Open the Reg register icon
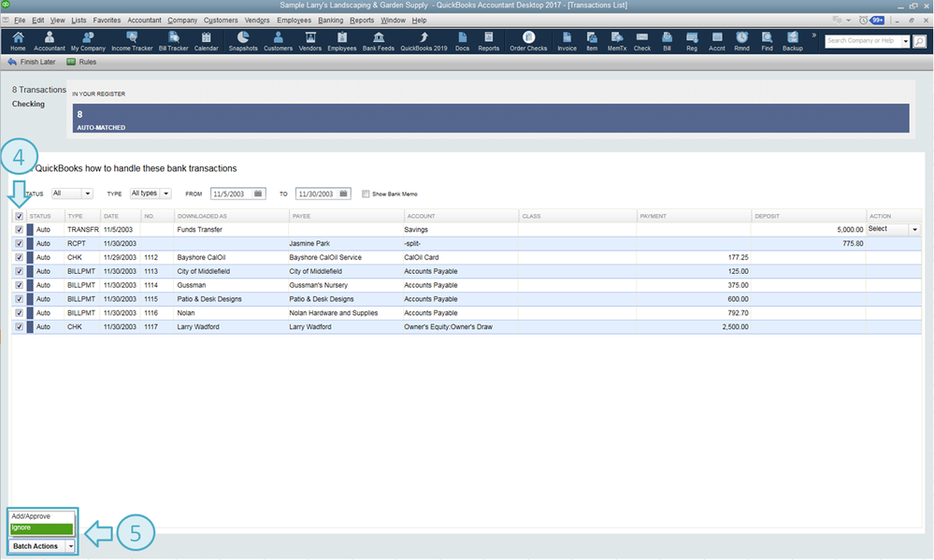 coord(692,41)
